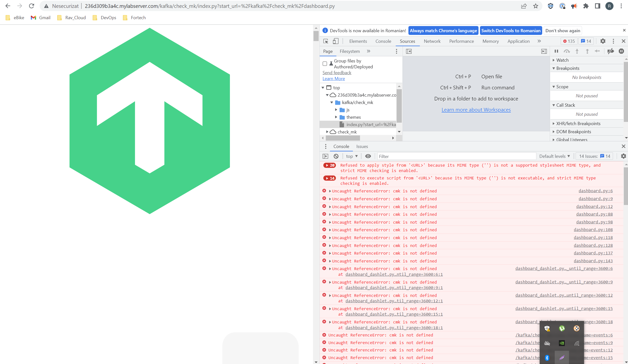Image resolution: width=628 pixels, height=364 pixels.
Task: Toggle device toolbar icon in DevTools
Action: coord(336,41)
